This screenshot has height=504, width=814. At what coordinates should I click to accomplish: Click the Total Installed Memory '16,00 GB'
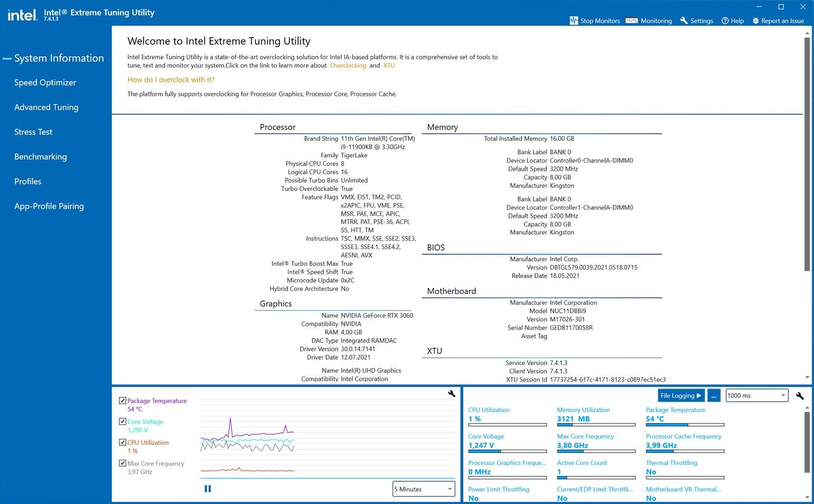561,138
